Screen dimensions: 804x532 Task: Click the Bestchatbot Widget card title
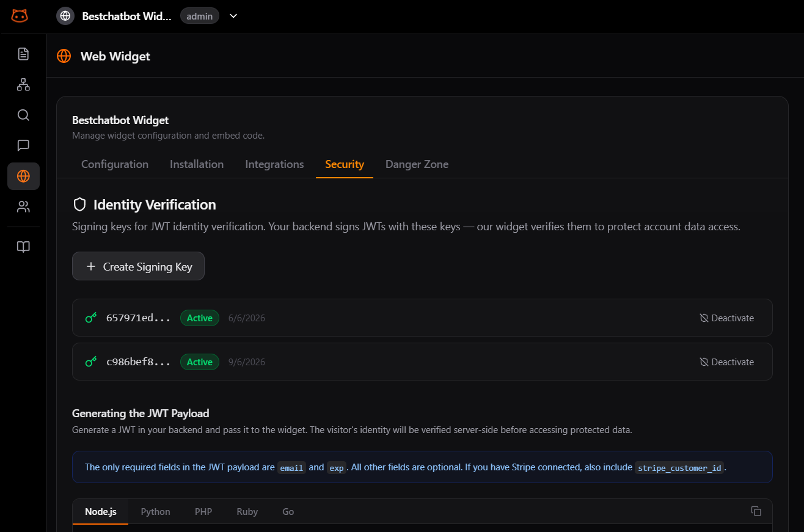point(120,120)
